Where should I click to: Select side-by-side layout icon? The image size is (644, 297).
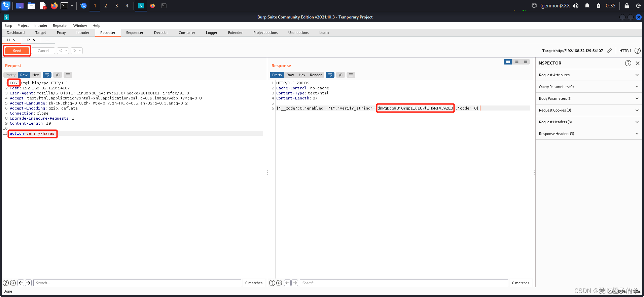coord(508,62)
